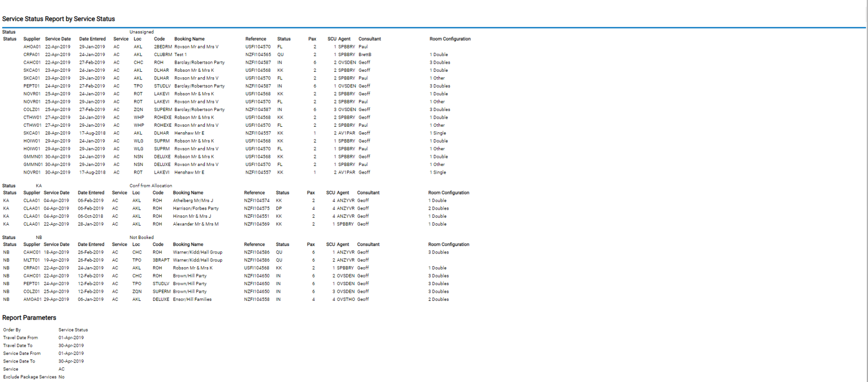The image size is (868, 382).
Task: Click the 'Service Status Report by Service Status' title
Action: click(59, 19)
